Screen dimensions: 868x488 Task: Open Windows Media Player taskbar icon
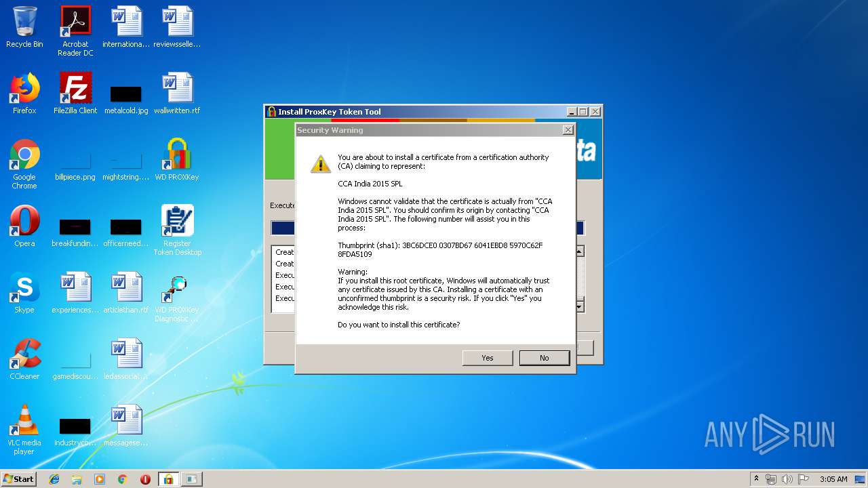point(100,479)
